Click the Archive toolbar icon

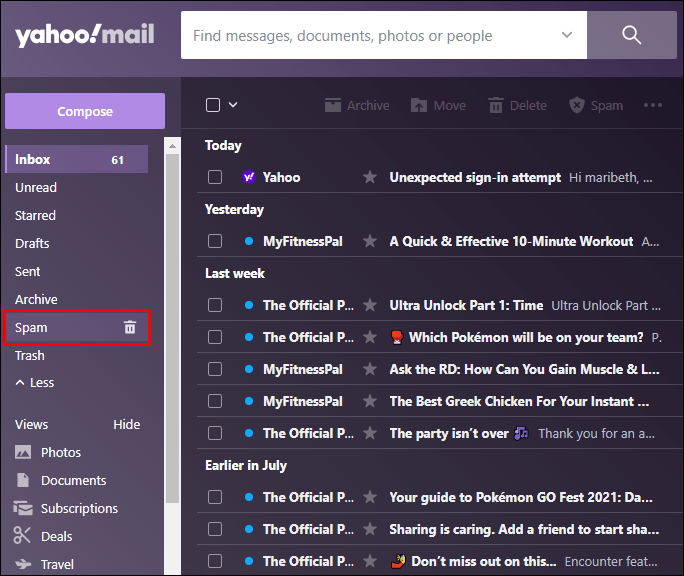(x=333, y=105)
